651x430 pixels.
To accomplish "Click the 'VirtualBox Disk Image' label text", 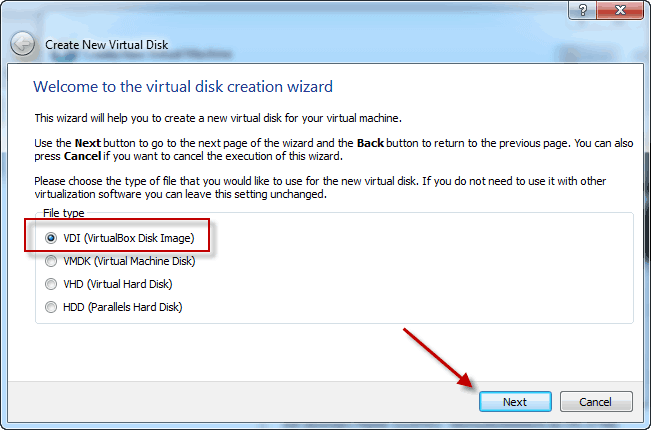I will [x=139, y=238].
